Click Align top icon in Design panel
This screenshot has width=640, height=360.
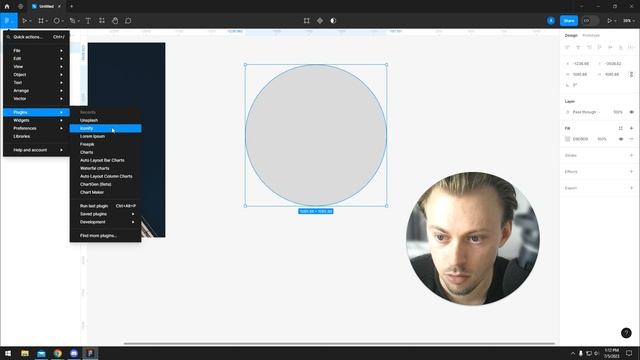click(599, 47)
